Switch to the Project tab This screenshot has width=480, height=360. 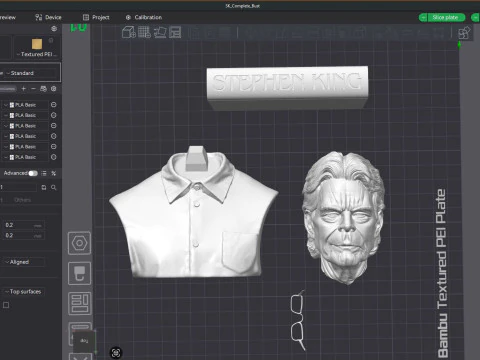point(96,17)
